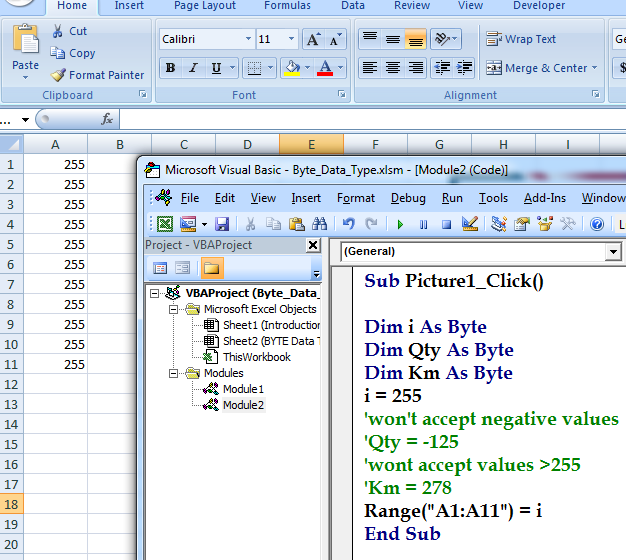Toggle Bold formatting in ribbon

(170, 68)
